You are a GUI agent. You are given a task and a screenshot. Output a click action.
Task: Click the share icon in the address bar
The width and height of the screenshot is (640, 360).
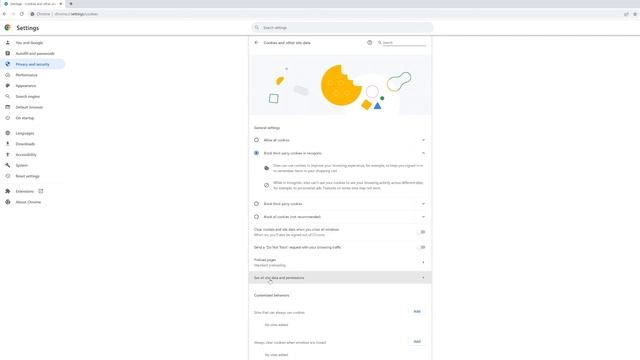pyautogui.click(x=626, y=14)
